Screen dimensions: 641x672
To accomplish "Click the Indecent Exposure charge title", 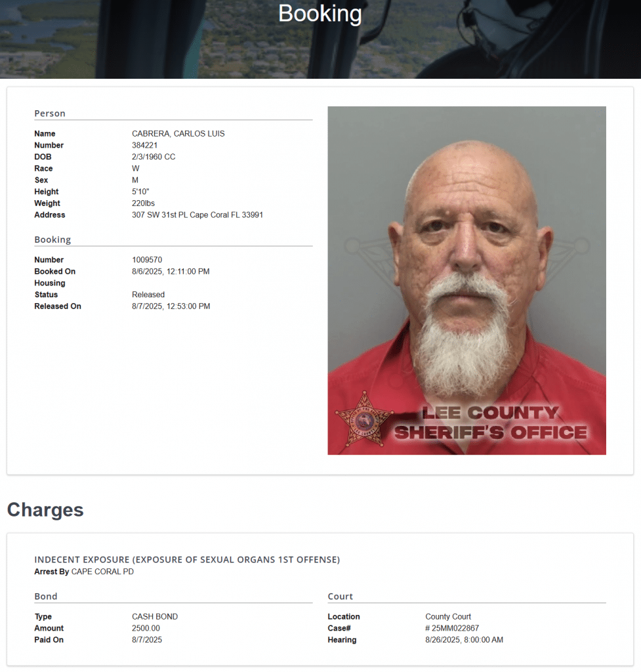I will pos(187,560).
